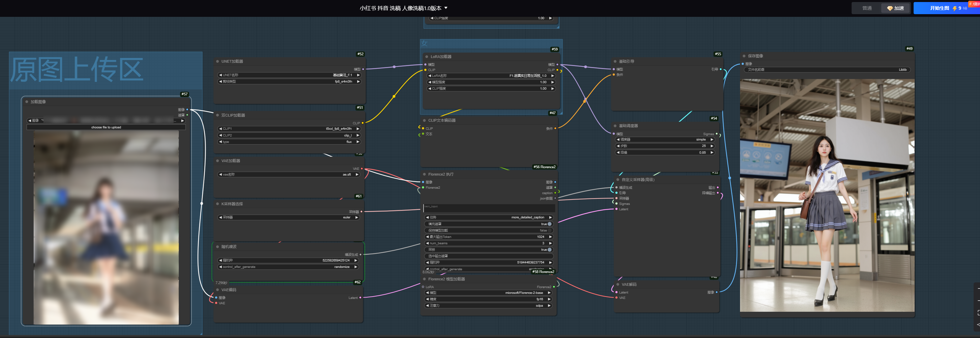
Task: Open the UNET名称 model selector
Action: coord(289,75)
